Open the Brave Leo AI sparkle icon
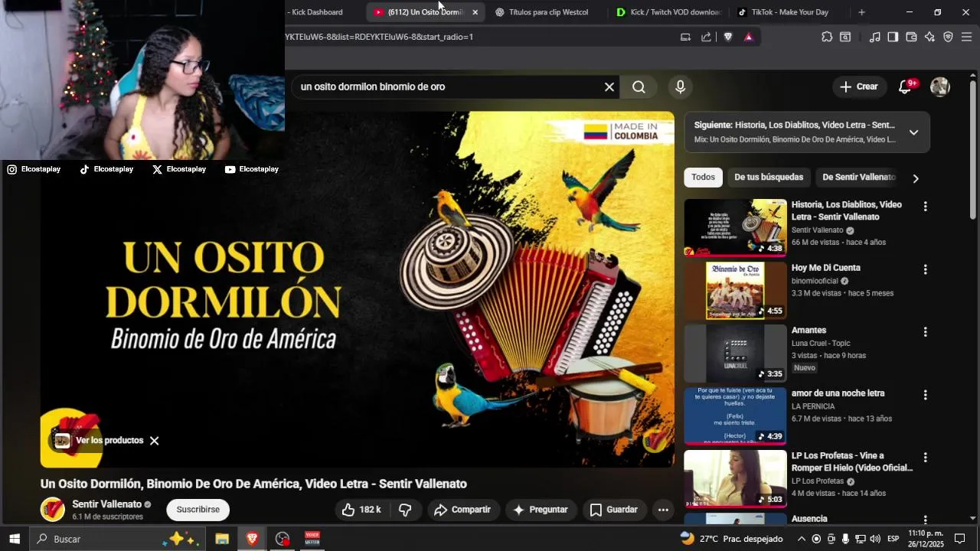Screen dimensions: 980x551 [929, 37]
